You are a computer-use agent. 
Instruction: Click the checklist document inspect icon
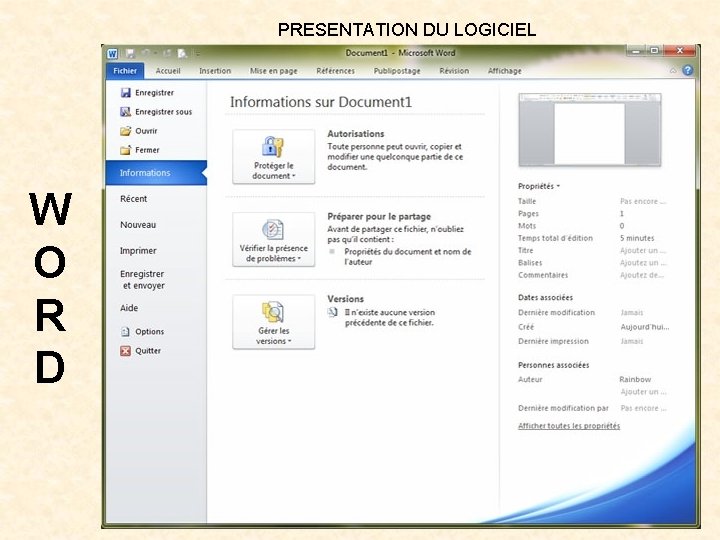pyautogui.click(x=273, y=230)
